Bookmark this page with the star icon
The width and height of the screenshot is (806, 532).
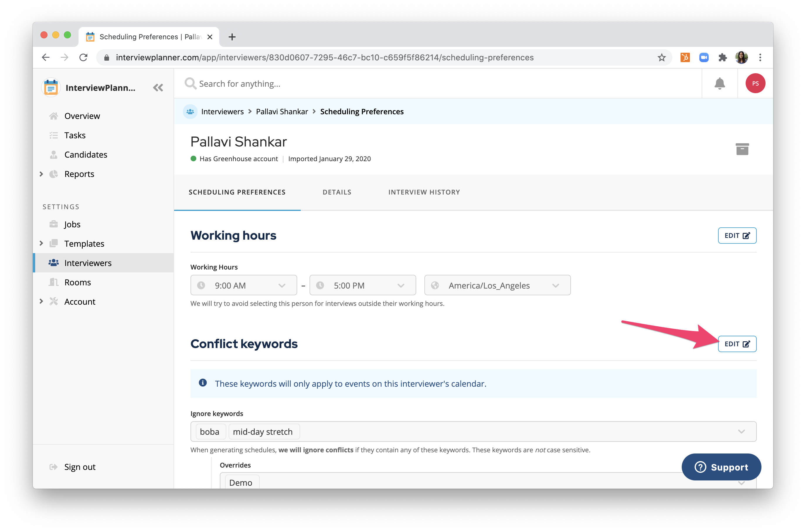662,57
